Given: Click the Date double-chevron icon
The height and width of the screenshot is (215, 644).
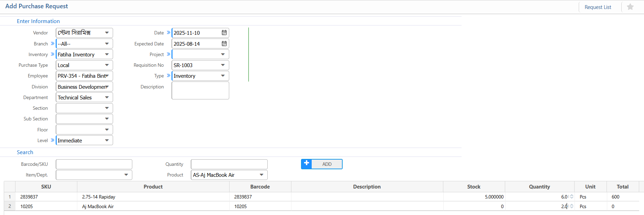Looking at the screenshot, I should point(168,32).
